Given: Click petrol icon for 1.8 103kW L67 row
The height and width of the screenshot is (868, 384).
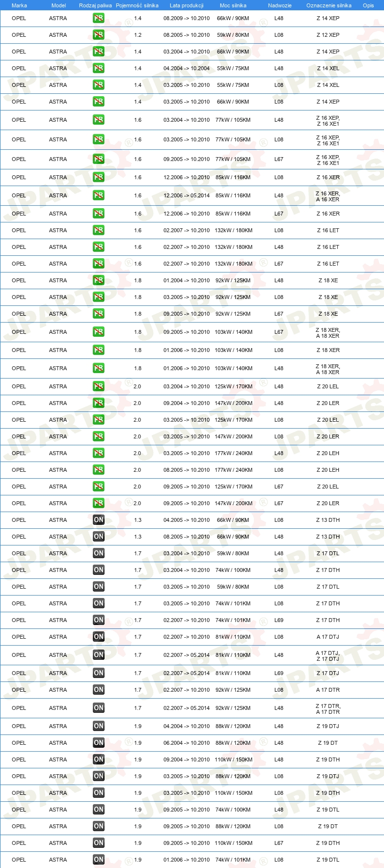Looking at the screenshot, I should (99, 332).
